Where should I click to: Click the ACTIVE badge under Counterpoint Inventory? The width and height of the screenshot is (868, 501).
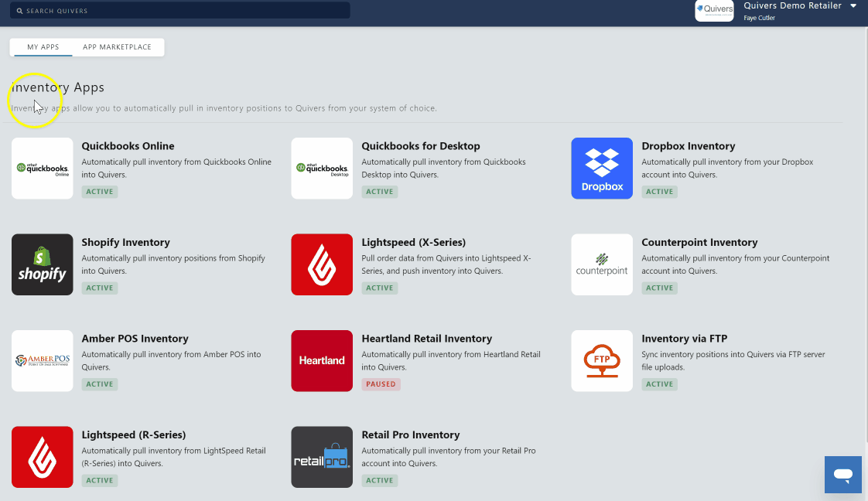coord(659,288)
